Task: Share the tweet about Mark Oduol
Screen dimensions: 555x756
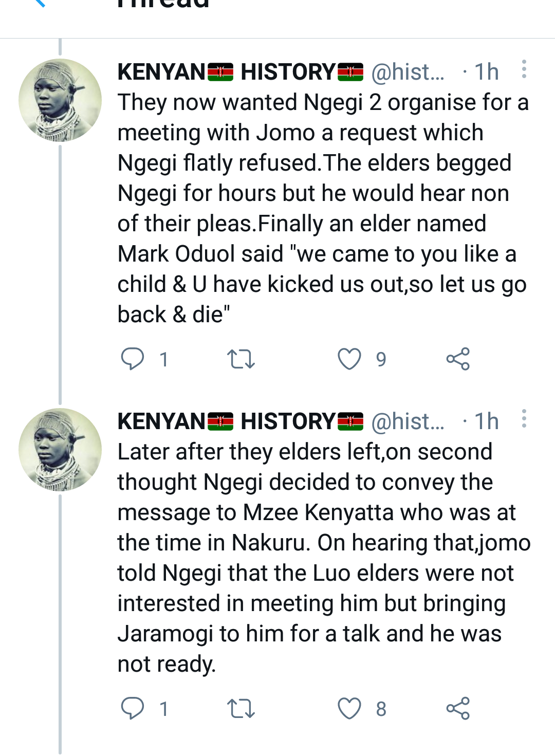Action: [458, 359]
